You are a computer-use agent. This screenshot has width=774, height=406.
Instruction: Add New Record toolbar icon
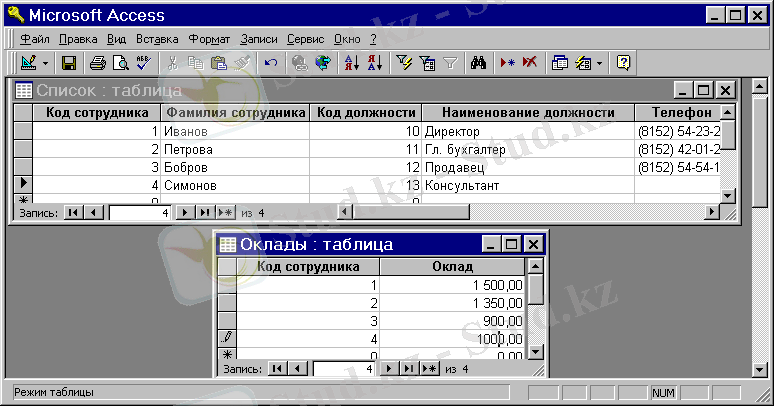(507, 63)
